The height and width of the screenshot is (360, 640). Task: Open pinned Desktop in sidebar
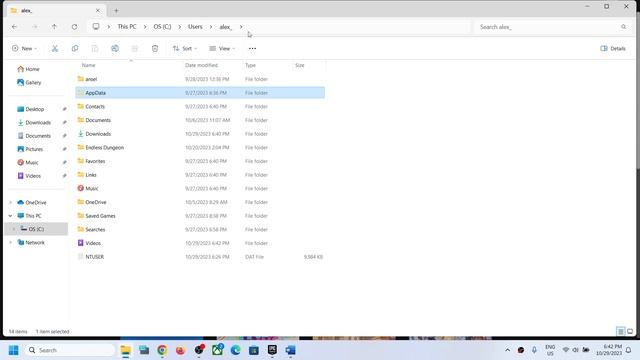point(35,109)
